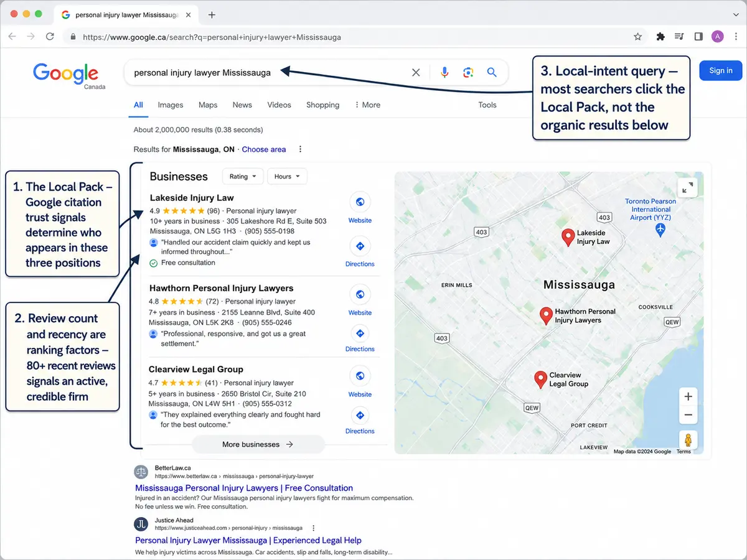The height and width of the screenshot is (560, 747).
Task: Open Justice Ahead result options menu
Action: click(313, 528)
